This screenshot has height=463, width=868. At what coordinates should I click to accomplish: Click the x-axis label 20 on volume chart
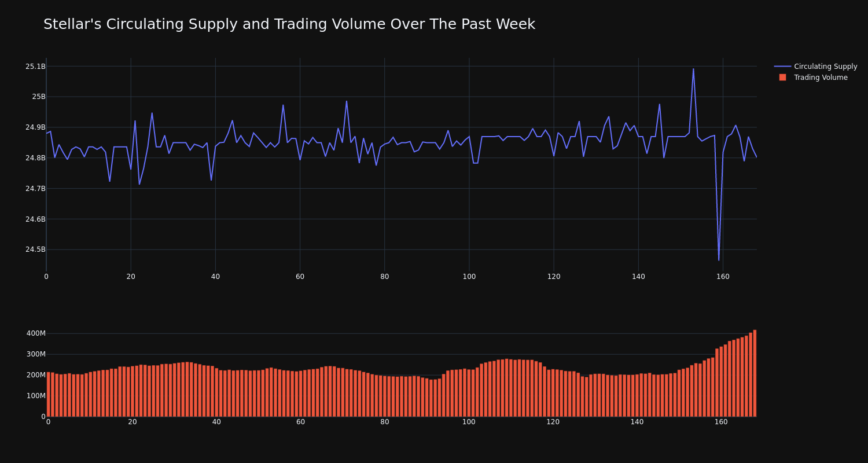pos(133,422)
